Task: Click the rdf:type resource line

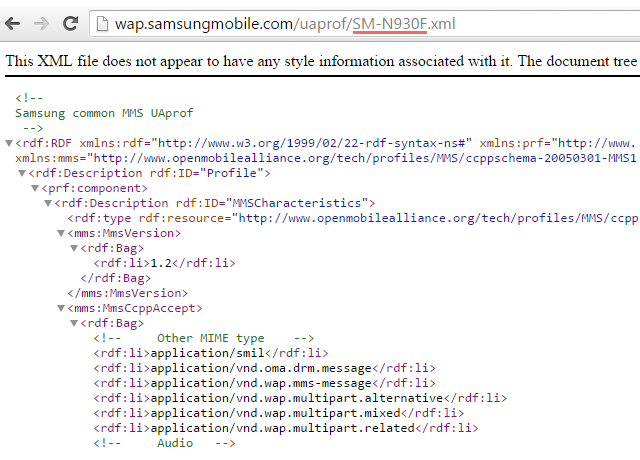Action: (350, 218)
